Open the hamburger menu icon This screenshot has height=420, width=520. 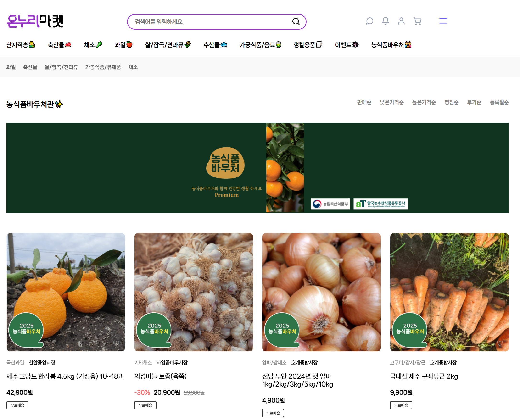[x=443, y=21]
